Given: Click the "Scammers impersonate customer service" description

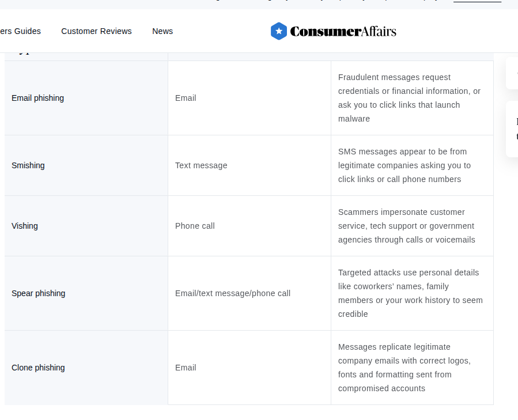Looking at the screenshot, I should (x=406, y=226).
